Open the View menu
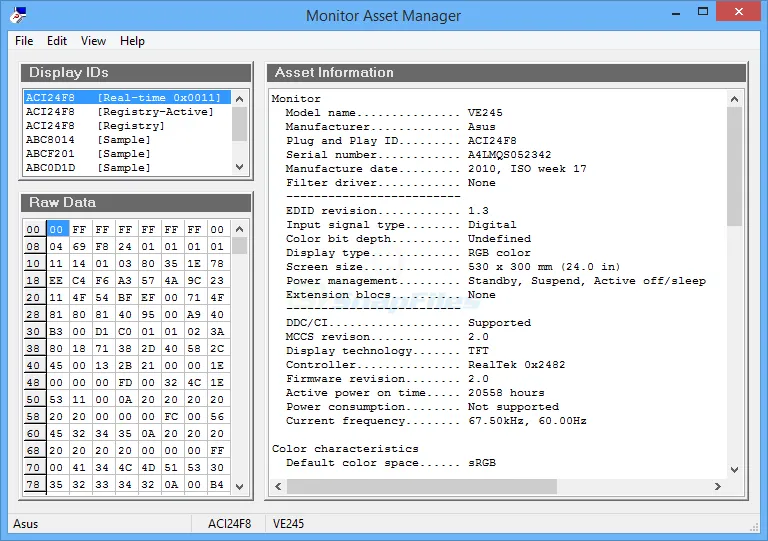This screenshot has height=541, width=768. pos(93,41)
